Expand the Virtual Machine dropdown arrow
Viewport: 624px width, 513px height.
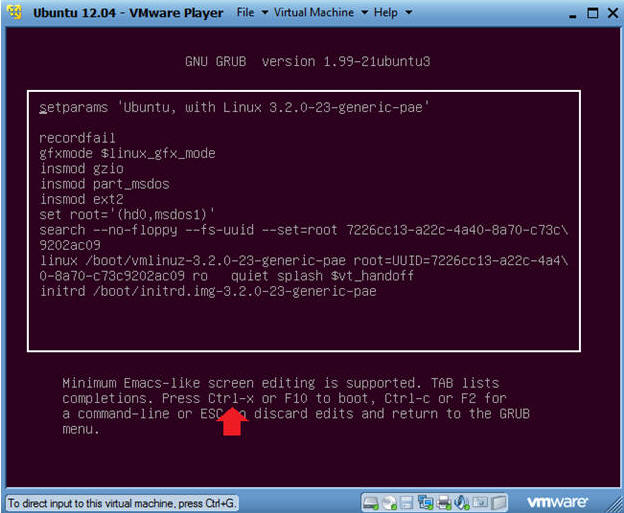[365, 13]
